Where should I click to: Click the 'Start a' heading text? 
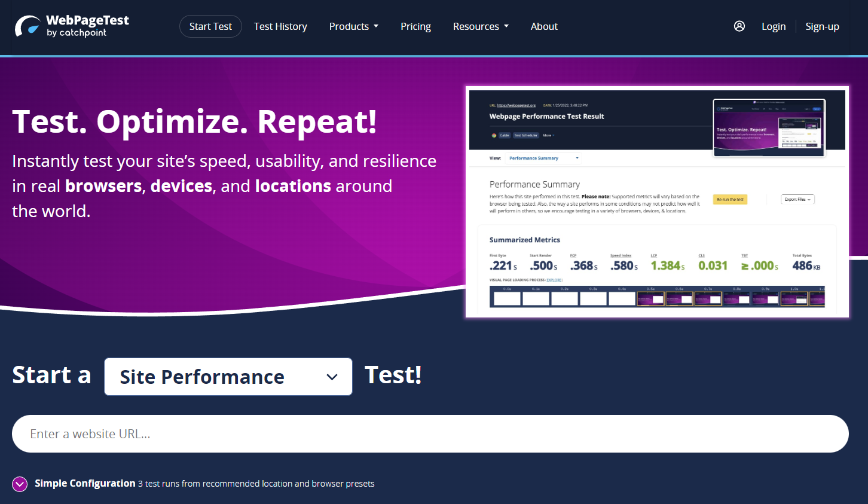point(51,375)
